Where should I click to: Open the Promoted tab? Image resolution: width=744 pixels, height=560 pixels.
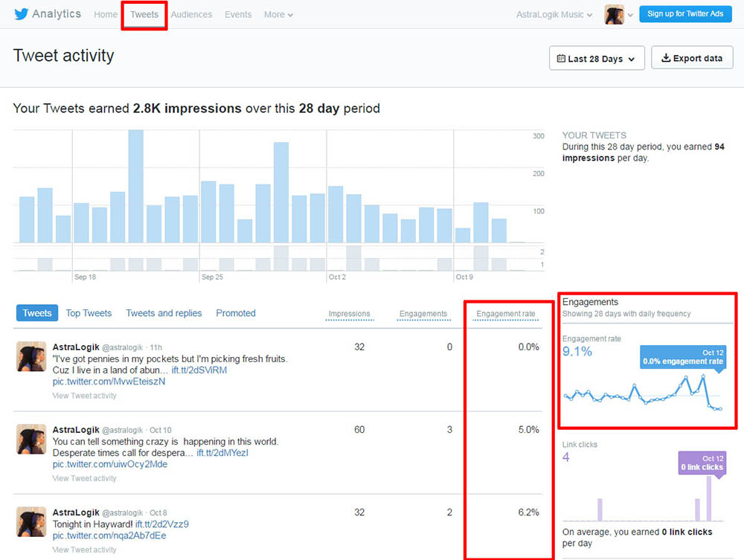(x=236, y=313)
